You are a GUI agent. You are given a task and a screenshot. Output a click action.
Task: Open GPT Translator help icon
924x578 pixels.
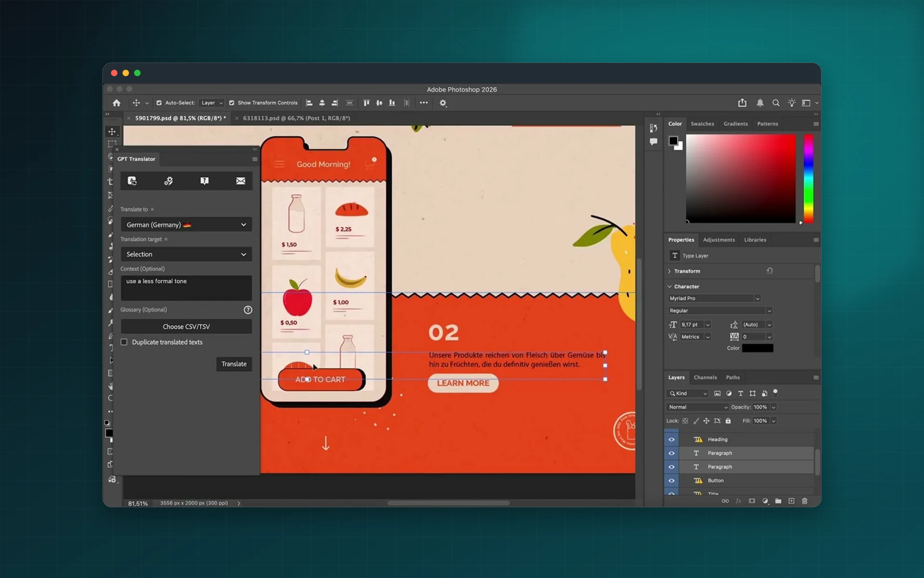(205, 181)
